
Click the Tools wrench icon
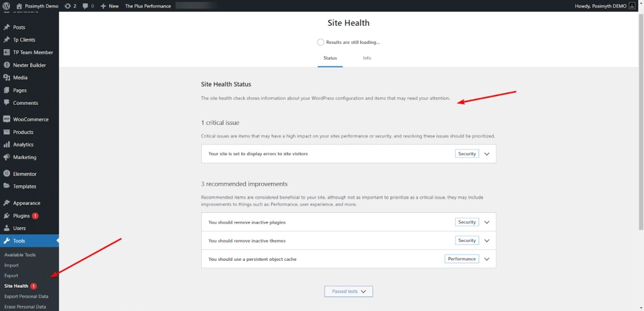click(6, 241)
